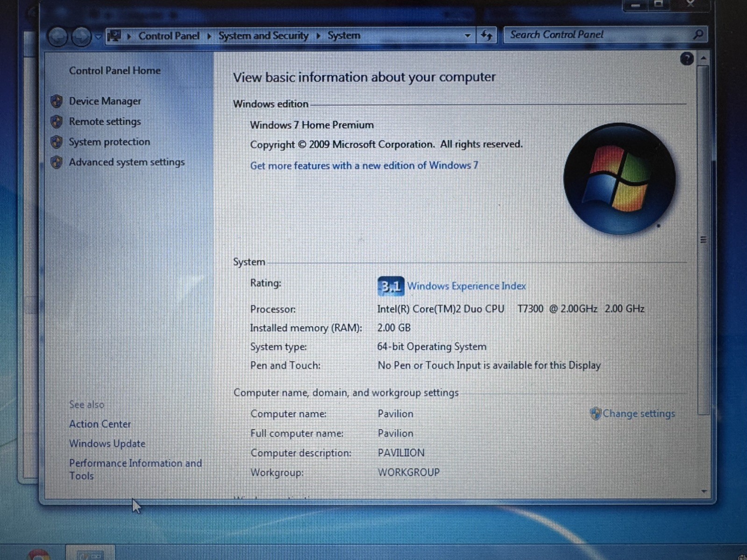
Task: Click the Windows logo orb image
Action: tap(619, 179)
